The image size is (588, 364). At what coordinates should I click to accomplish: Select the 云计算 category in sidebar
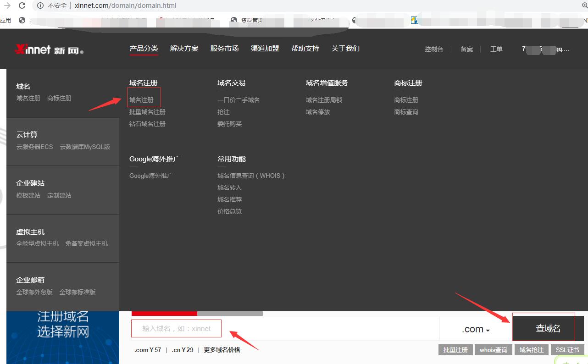click(x=27, y=135)
